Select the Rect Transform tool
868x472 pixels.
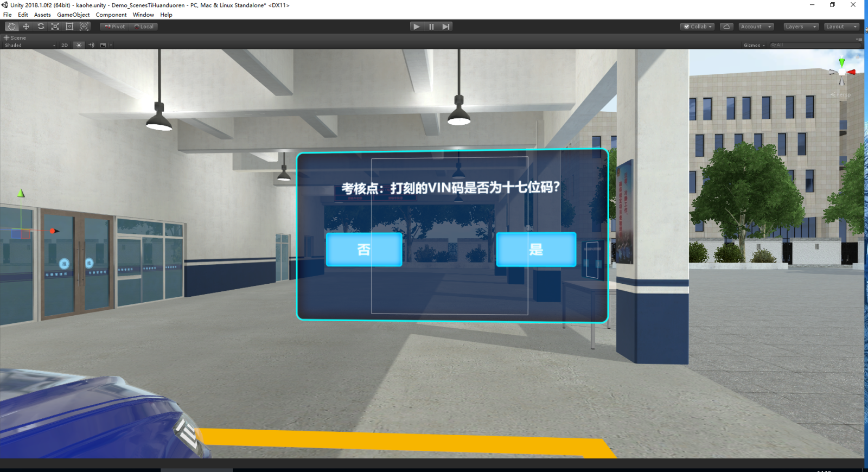point(69,27)
